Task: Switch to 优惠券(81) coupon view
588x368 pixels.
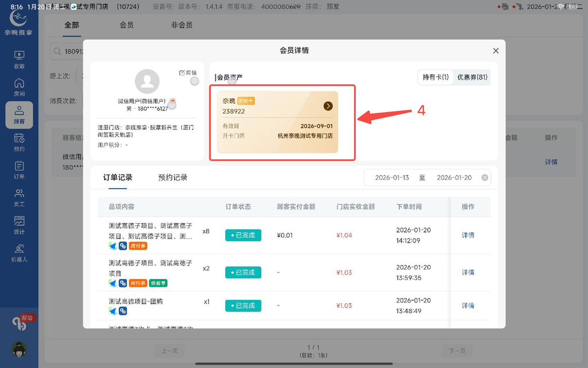Action: 473,76
